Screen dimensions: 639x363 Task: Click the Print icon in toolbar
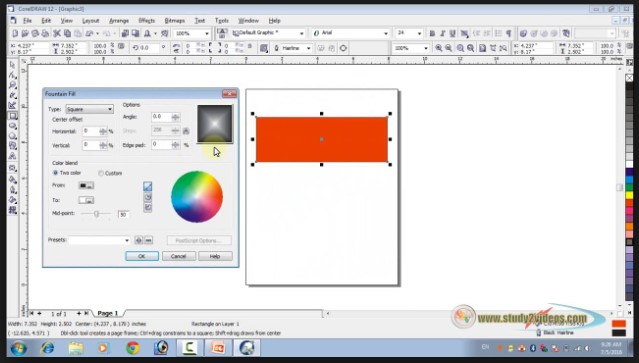click(x=45, y=33)
